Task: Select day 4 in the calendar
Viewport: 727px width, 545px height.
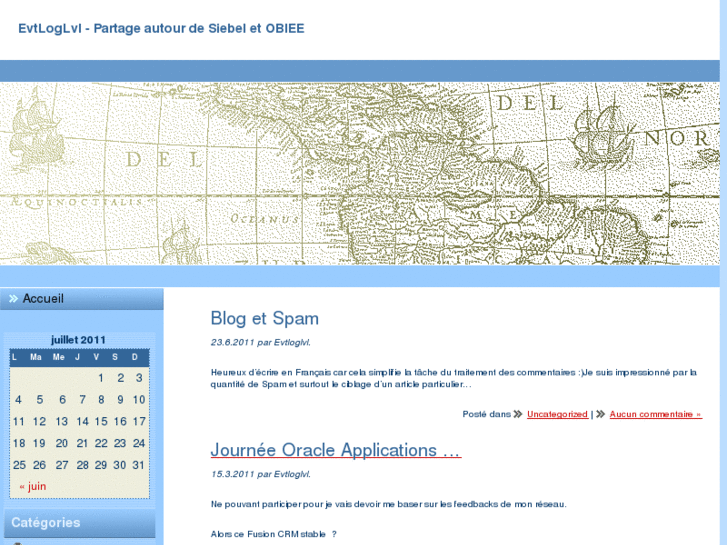Action: (x=18, y=400)
